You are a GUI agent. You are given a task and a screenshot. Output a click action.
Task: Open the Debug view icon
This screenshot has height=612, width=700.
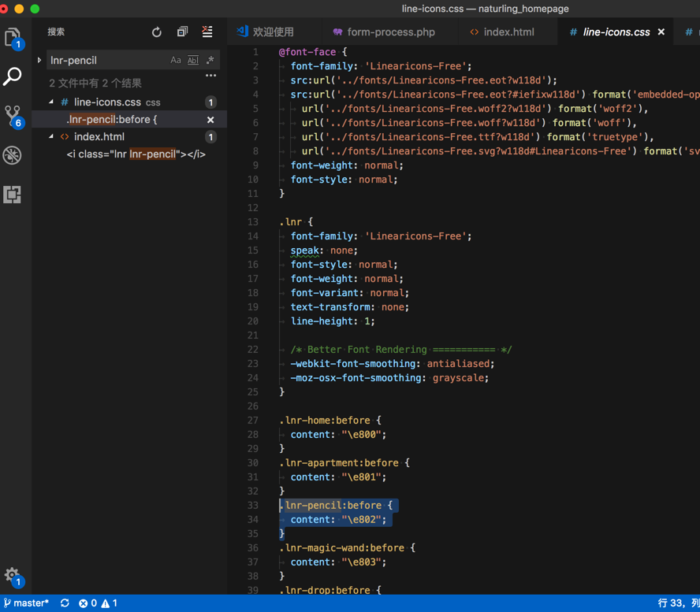(x=13, y=155)
